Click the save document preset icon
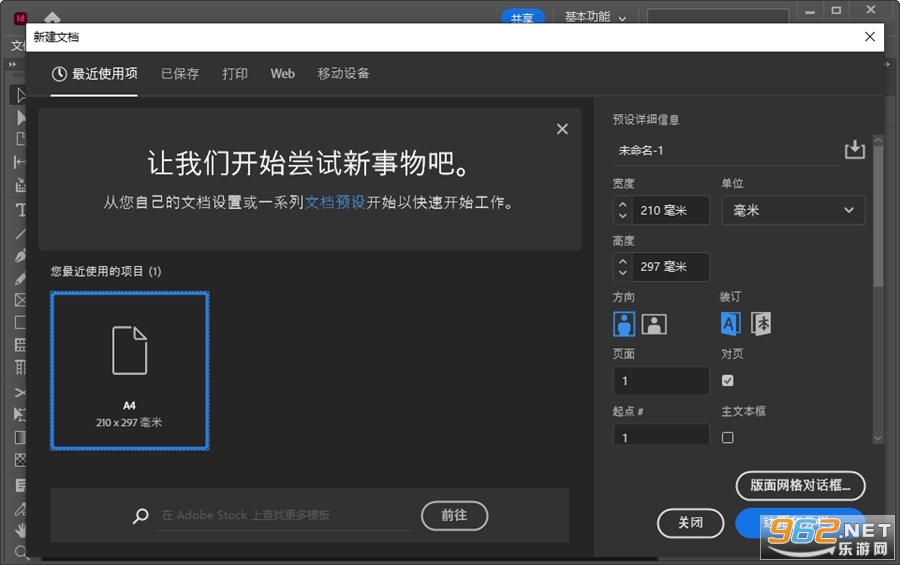900x565 pixels. click(x=855, y=150)
